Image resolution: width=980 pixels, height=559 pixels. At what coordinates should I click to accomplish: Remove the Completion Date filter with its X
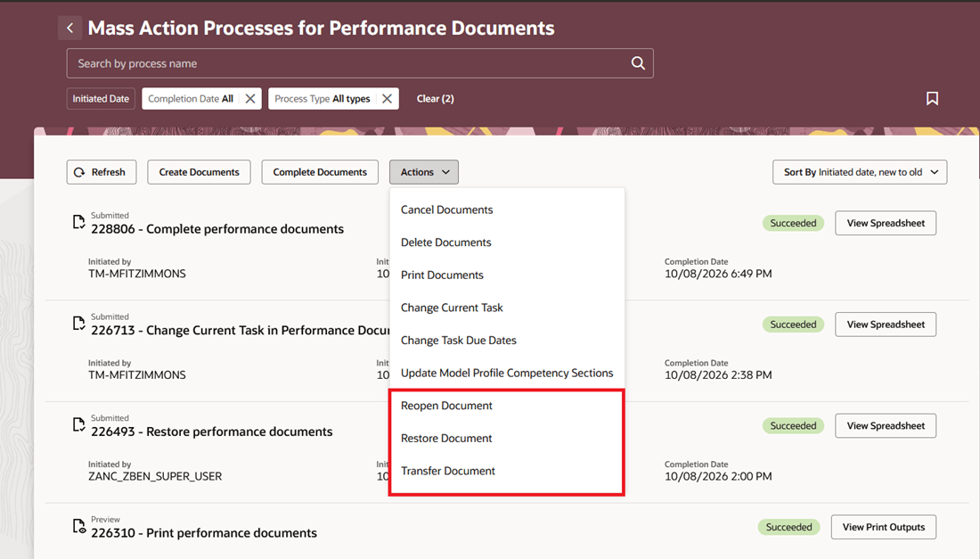[250, 99]
